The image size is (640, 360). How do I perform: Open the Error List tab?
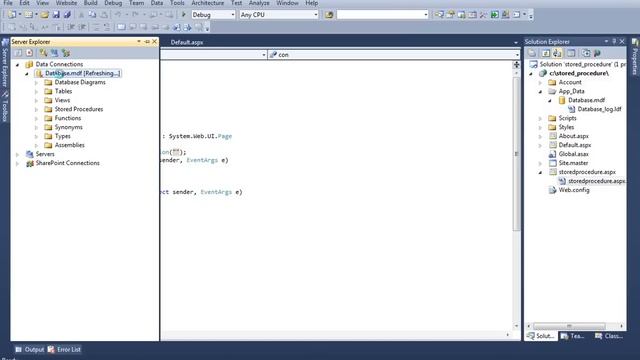(64, 349)
